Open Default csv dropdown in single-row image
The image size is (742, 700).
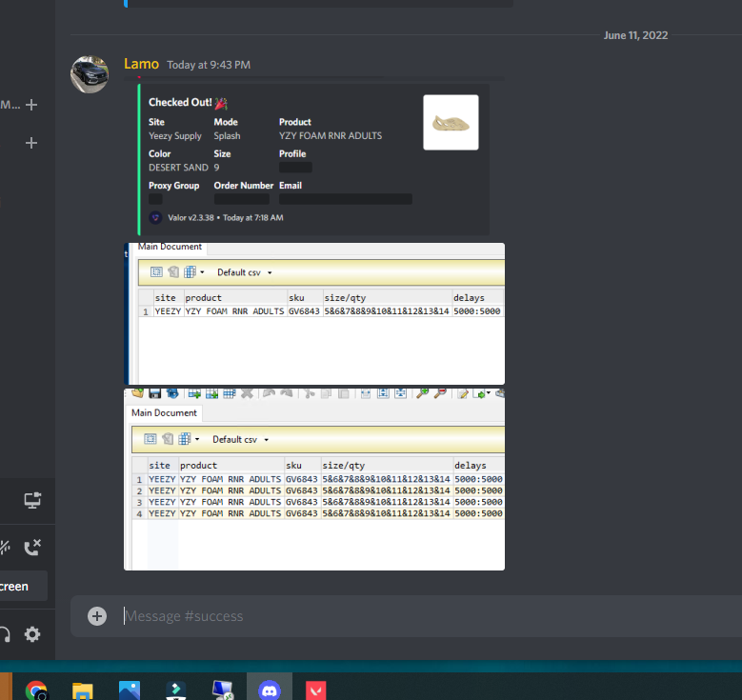coord(244,272)
